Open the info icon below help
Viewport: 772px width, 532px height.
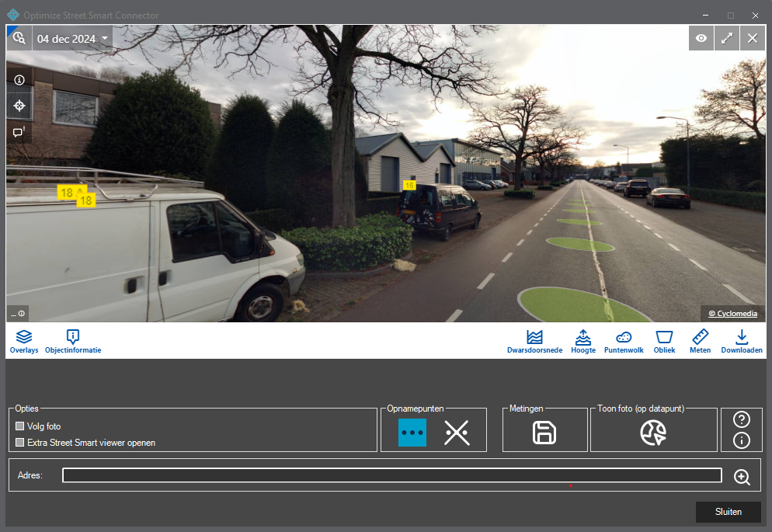[742, 440]
